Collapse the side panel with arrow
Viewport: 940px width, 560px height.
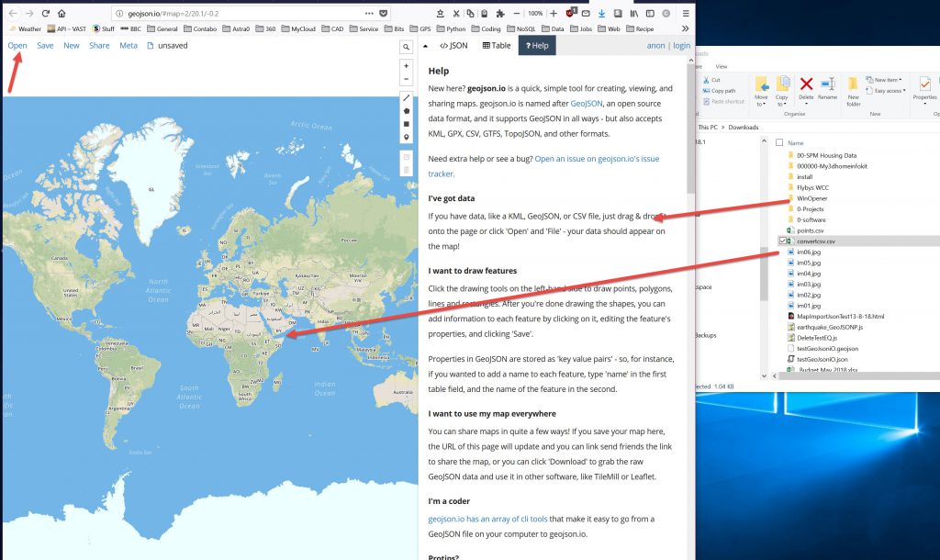point(427,45)
